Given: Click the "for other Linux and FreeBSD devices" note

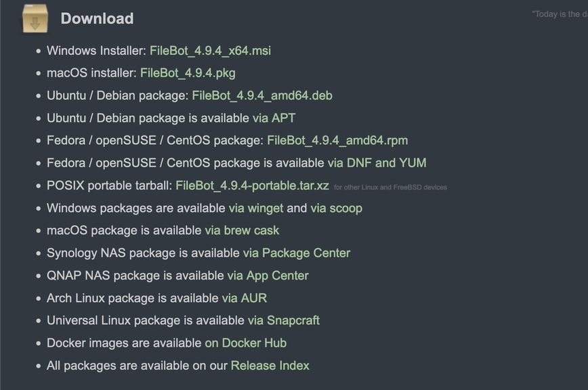Looking at the screenshot, I should pyautogui.click(x=390, y=187).
